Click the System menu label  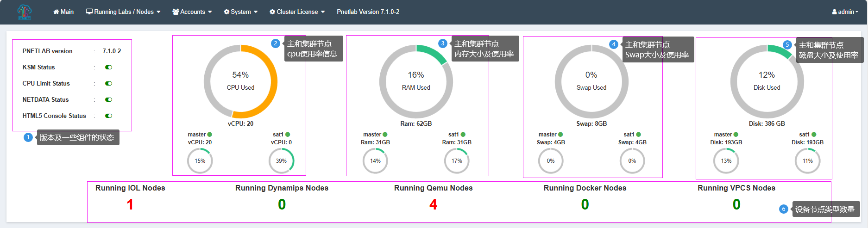click(241, 12)
